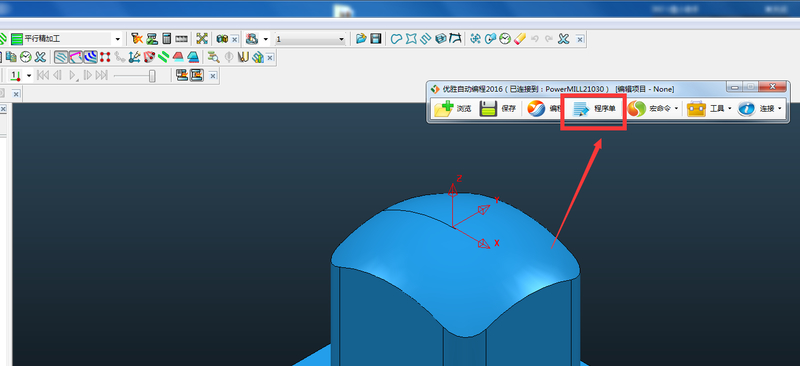This screenshot has height=366, width=800.
Task: Open the combo box showing value 1
Action: click(310, 39)
